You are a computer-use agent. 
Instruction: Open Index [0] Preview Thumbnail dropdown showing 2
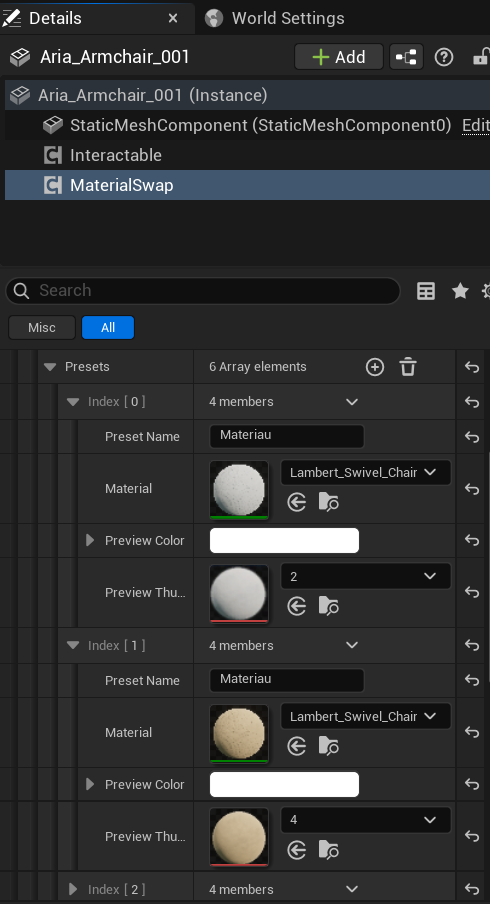[365, 577]
